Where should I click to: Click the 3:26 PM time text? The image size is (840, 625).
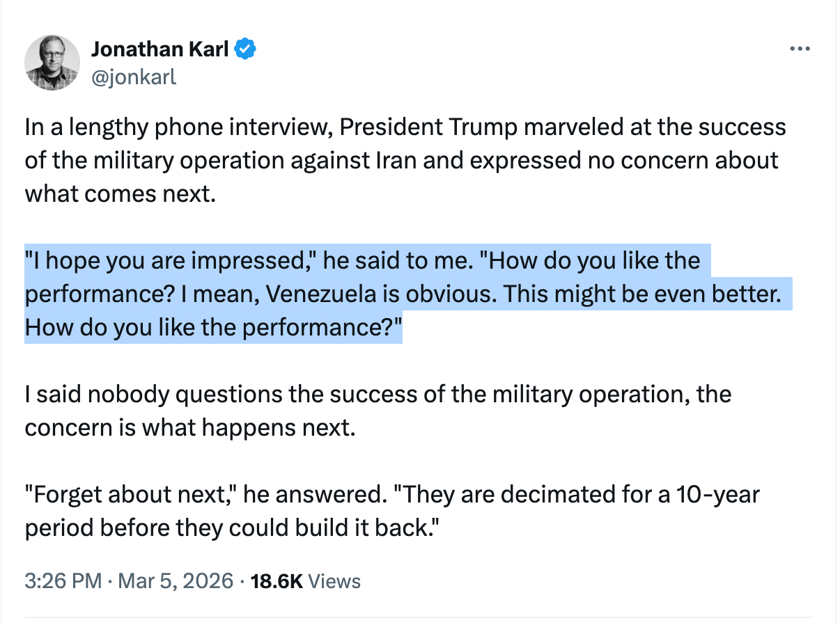click(63, 580)
